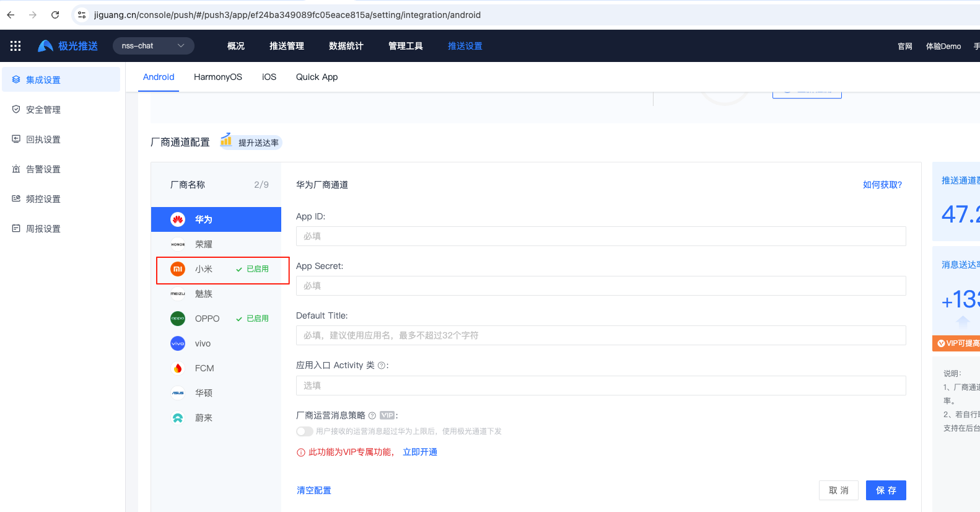Select FCM in the vendor list
Screen dimensions: 980x512
click(216, 368)
